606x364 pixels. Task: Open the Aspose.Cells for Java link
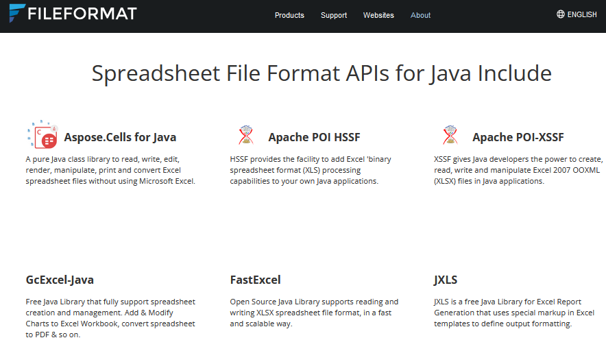pos(120,137)
